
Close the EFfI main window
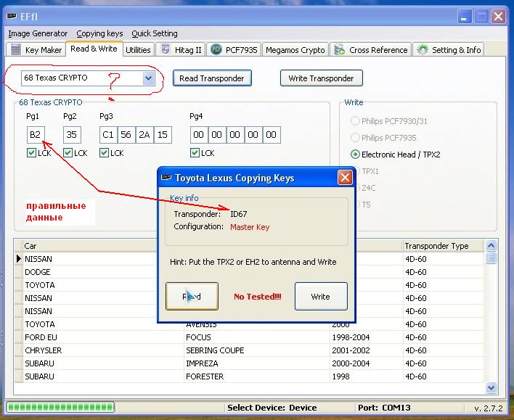499,17
